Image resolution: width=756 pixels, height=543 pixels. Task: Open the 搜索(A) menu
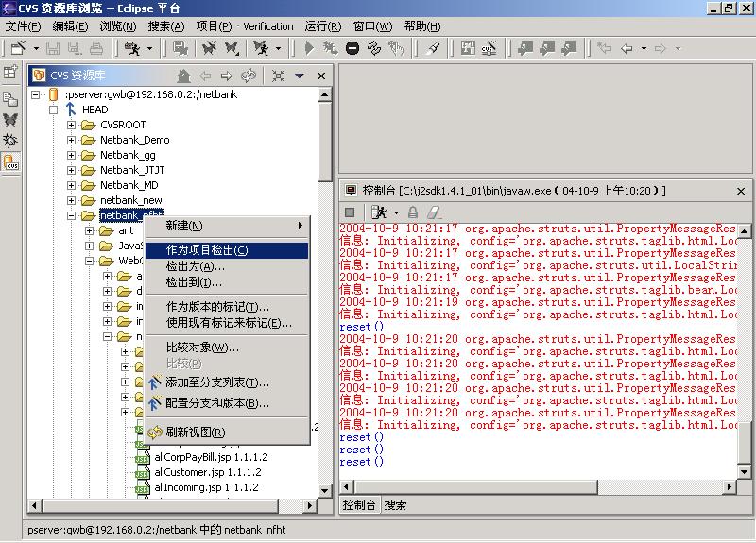166,26
